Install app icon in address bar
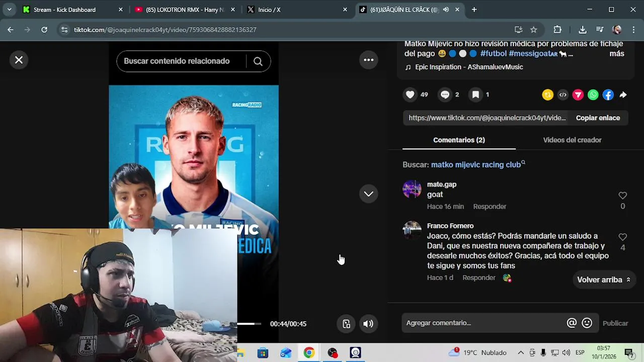Image resolution: width=644 pixels, height=362 pixels. click(518, 30)
